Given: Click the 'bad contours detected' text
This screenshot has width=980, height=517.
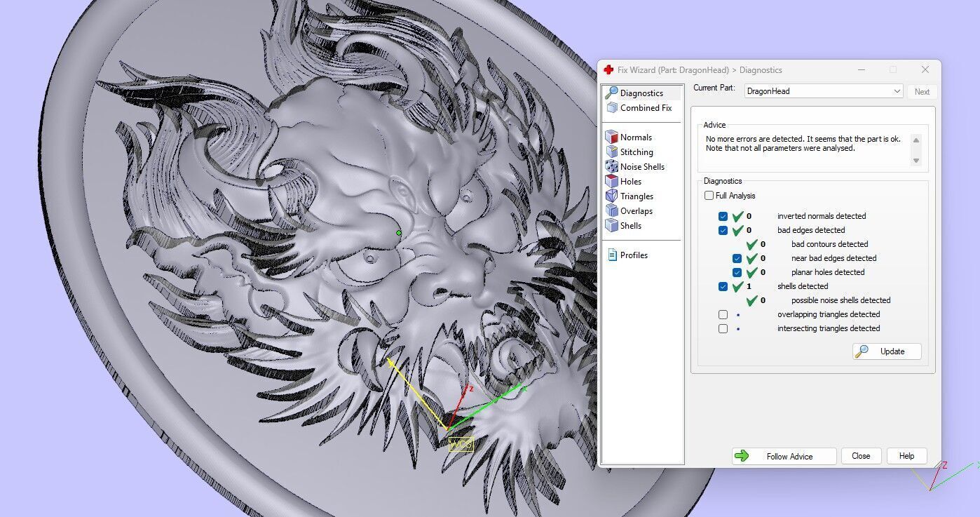Looking at the screenshot, I should pos(830,244).
